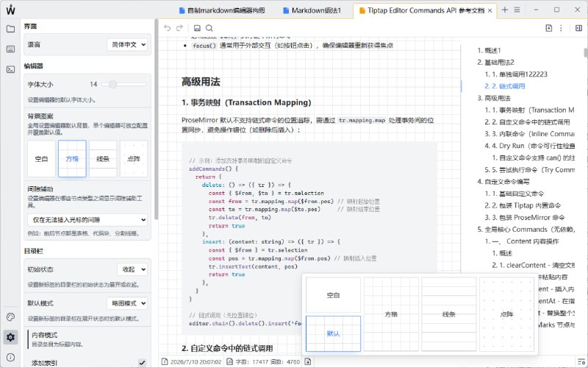Screen dimensions: 588x368
Task: Open the settings gear icon
Action: (x=10, y=337)
